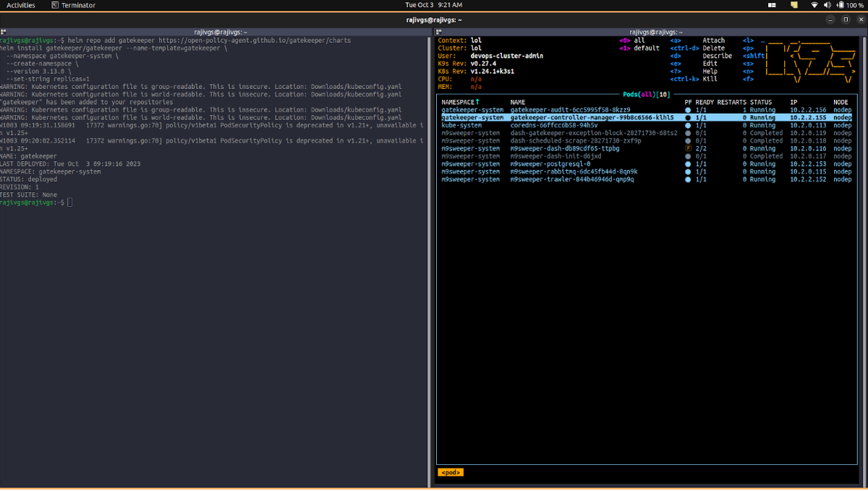The image size is (868, 491).
Task: Click the right terminal pane grouping icon
Action: coord(438,32)
